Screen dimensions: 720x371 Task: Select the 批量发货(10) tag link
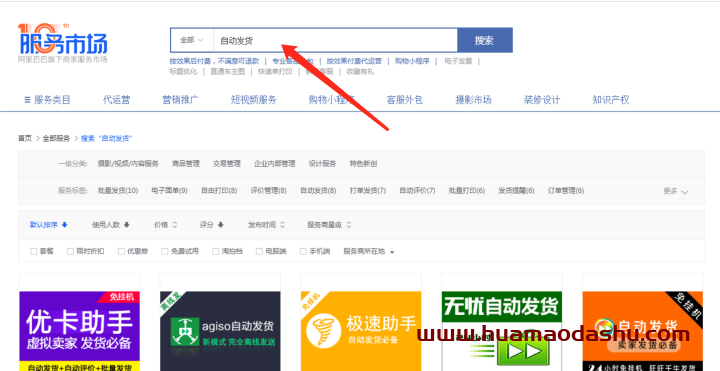[118, 191]
